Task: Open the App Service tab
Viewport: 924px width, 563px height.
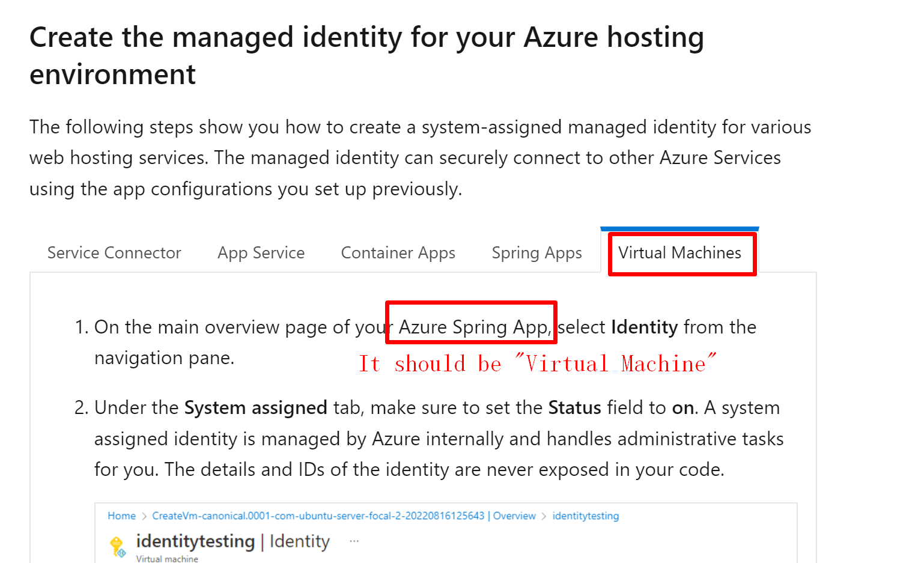Action: coord(261,253)
